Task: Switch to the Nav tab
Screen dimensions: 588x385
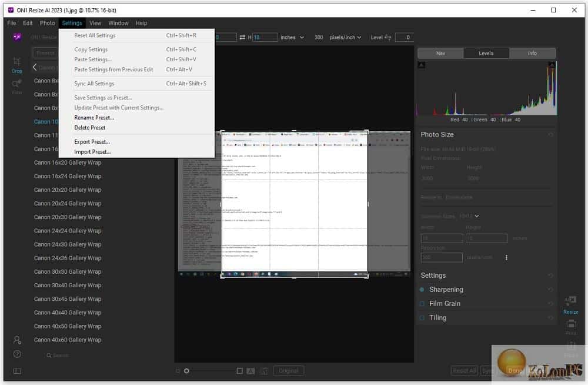Action: pyautogui.click(x=440, y=54)
